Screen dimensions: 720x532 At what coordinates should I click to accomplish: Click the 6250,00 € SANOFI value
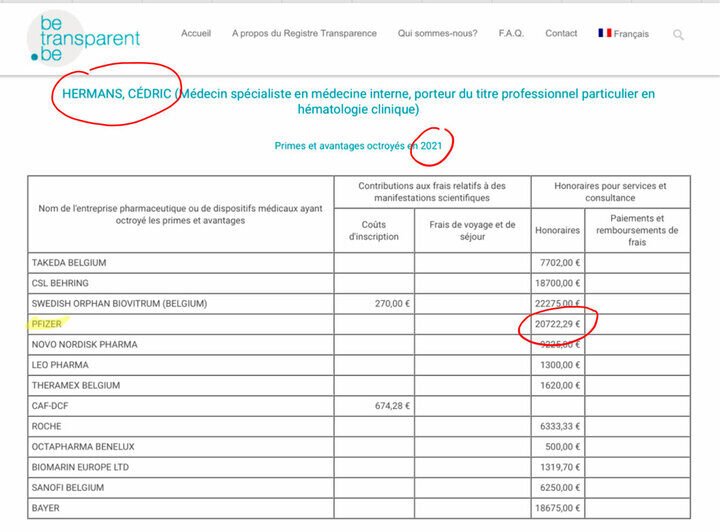point(560,487)
